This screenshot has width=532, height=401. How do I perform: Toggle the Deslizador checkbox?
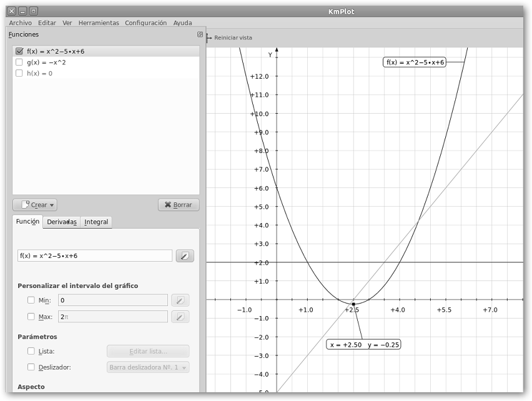pyautogui.click(x=31, y=367)
